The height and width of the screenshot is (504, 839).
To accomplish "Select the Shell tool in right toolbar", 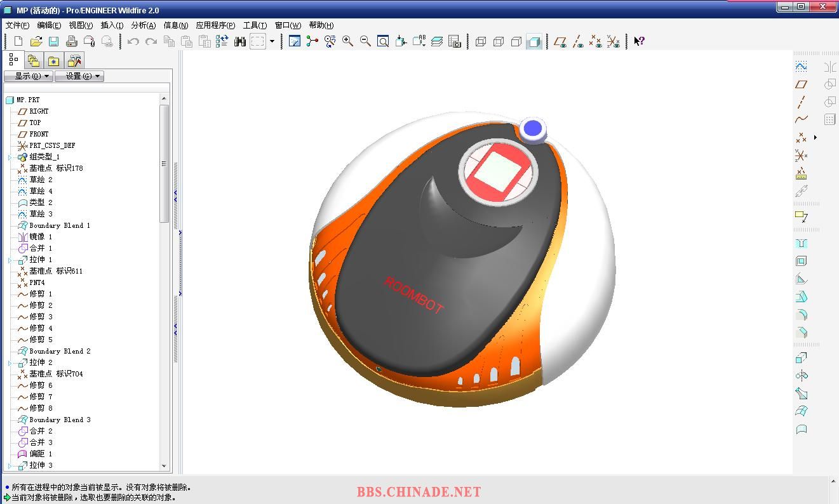I will (802, 262).
